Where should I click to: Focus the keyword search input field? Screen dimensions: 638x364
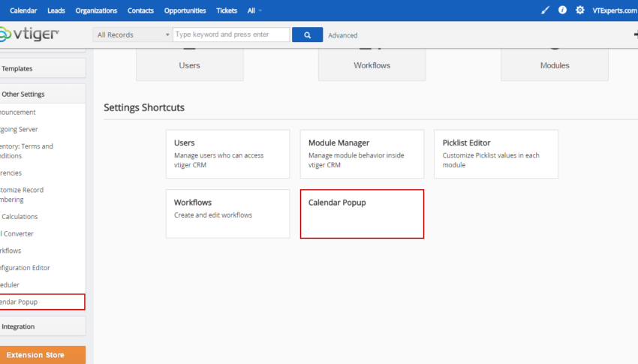[x=231, y=35]
